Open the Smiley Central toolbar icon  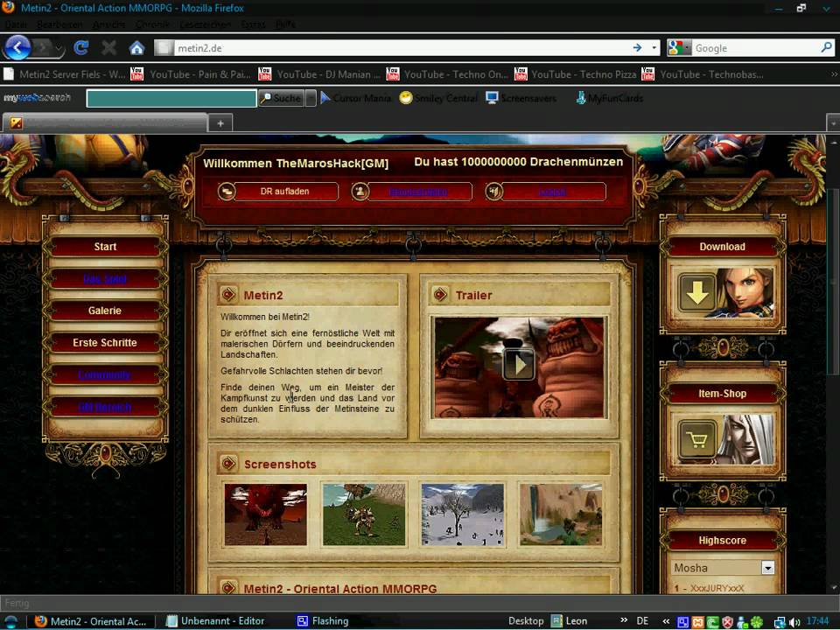[406, 97]
